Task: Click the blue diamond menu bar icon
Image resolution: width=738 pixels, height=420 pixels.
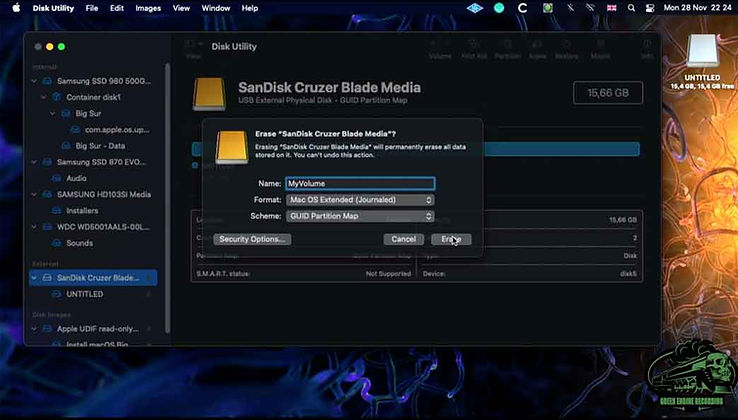Action: (x=475, y=8)
